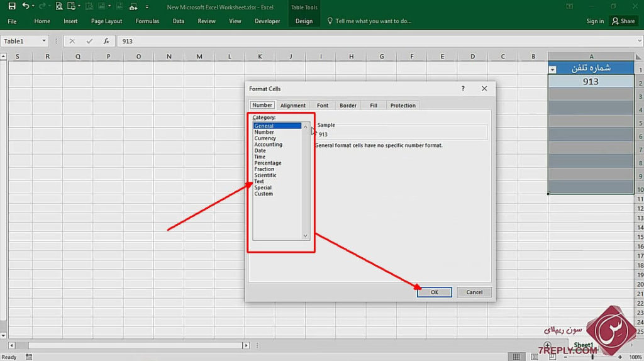Open the Review ribbon tab
This screenshot has height=361, width=644.
[x=206, y=21]
